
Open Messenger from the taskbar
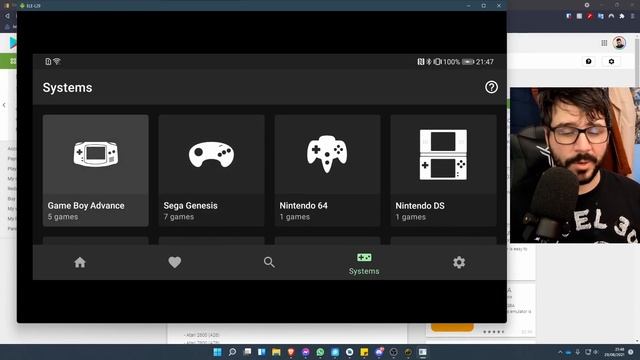point(306,352)
